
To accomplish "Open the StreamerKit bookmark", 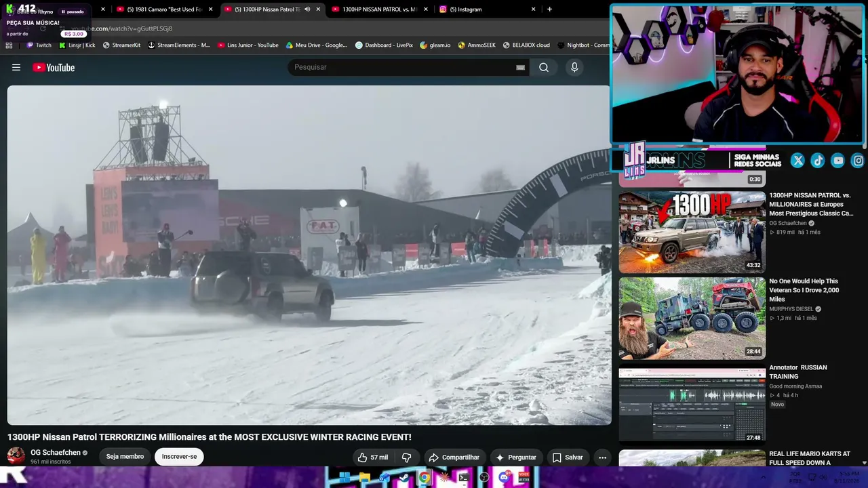I will (x=121, y=45).
